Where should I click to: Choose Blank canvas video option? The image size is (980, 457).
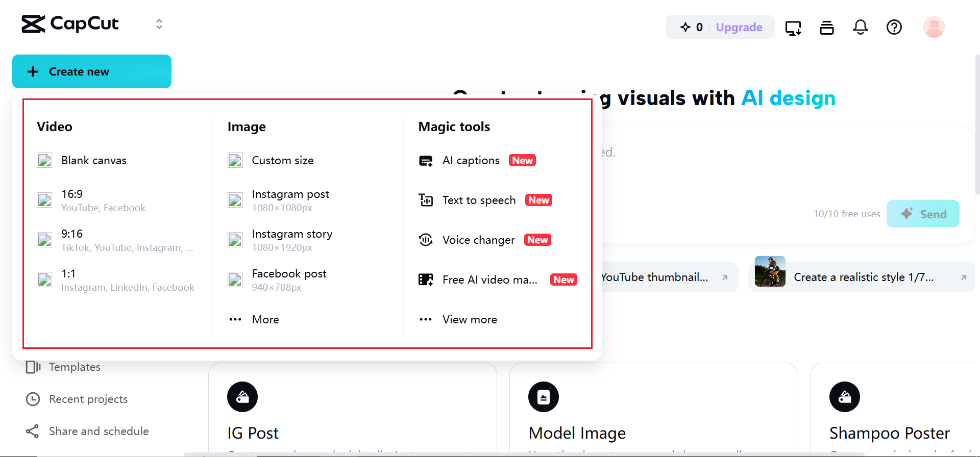[93, 161]
